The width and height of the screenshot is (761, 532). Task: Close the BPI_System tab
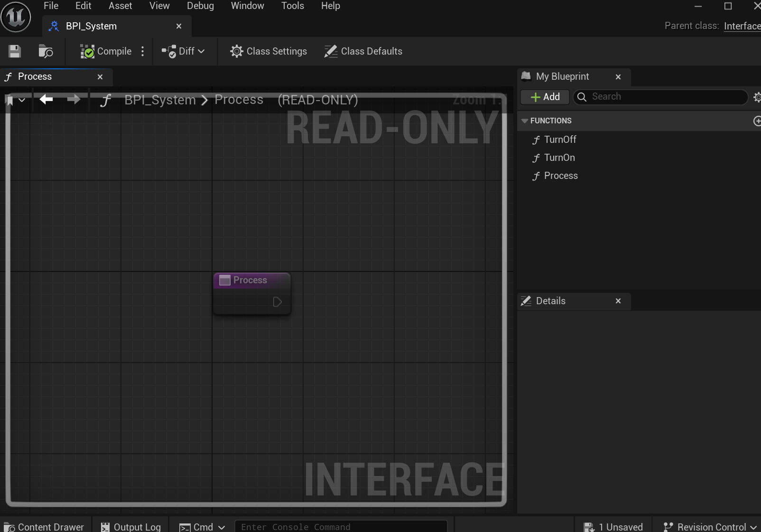click(179, 26)
